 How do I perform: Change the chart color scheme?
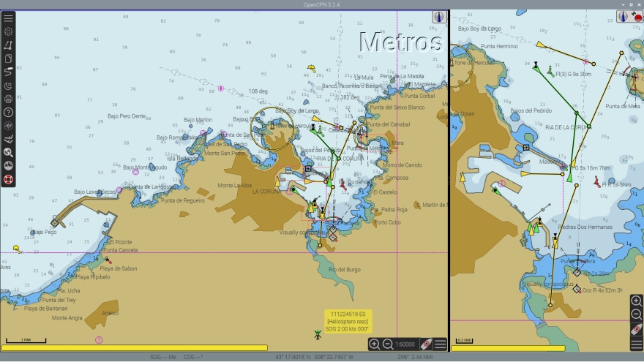8,86
